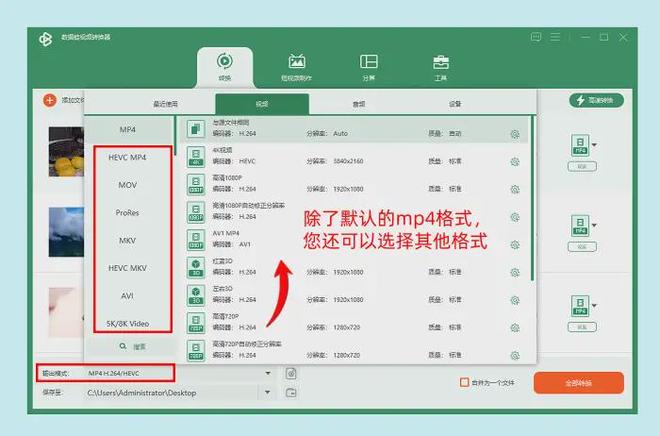Screen dimensions: 660x436
Task: Open settings gear for 3840x2160 HEVC preset
Action: (515, 162)
